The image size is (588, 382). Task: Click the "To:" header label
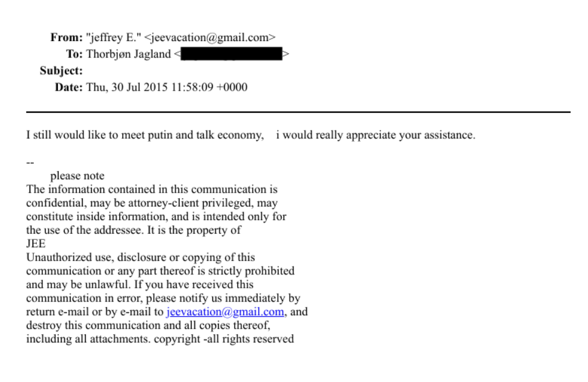click(x=75, y=54)
